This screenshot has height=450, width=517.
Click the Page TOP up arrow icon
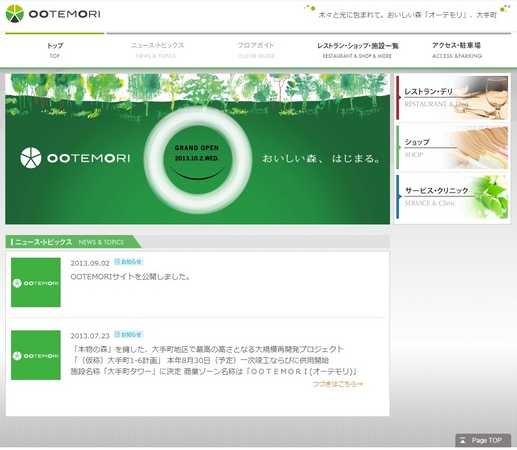(463, 440)
